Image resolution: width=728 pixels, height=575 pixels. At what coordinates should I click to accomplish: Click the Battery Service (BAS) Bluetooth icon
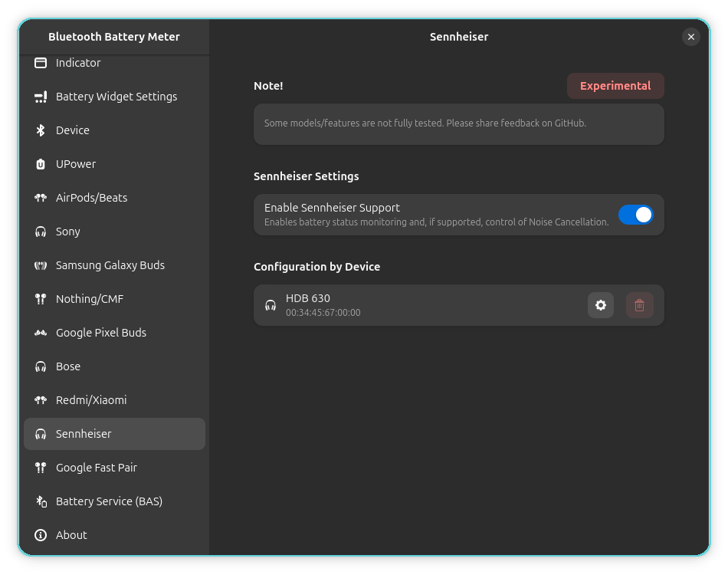(41, 501)
